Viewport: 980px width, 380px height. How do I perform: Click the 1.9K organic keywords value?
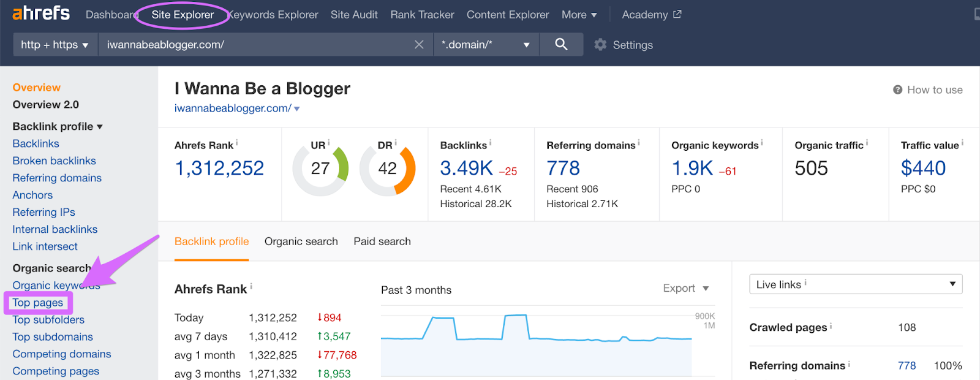coord(692,168)
